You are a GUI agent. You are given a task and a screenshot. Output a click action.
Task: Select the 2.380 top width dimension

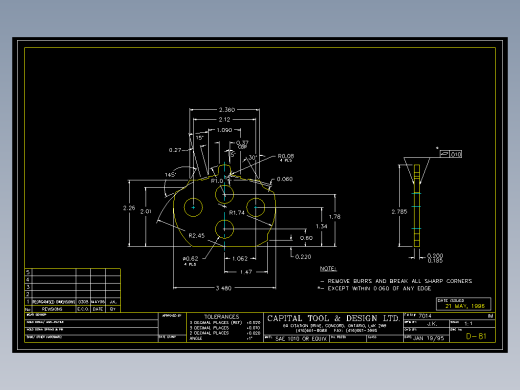pyautogui.click(x=227, y=110)
